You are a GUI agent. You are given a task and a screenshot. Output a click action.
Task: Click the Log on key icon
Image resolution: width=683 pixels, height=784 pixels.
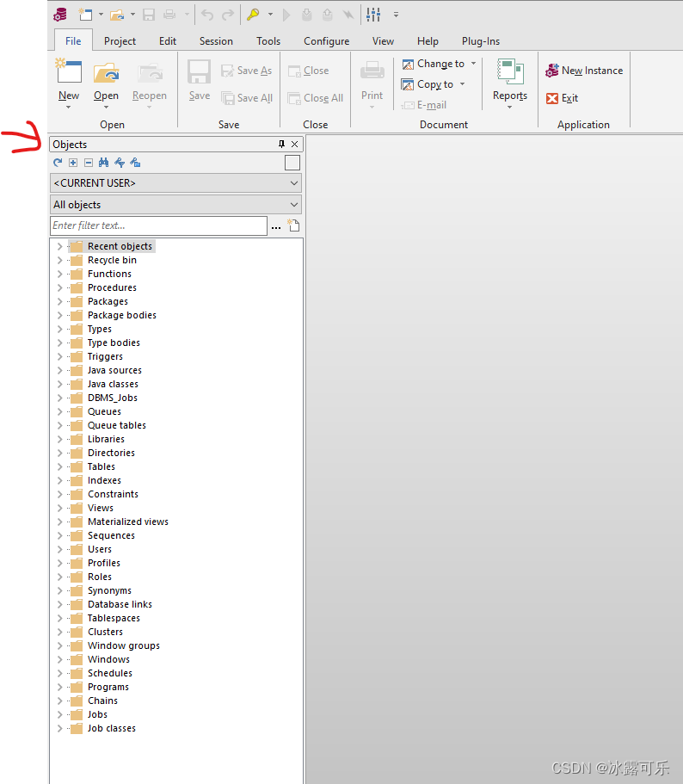(253, 15)
